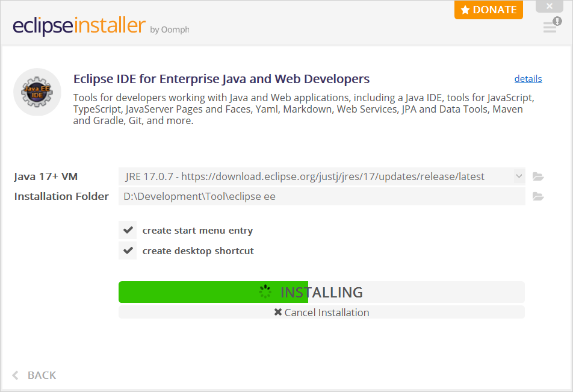This screenshot has height=392, width=573.
Task: Click the Eclipse IDE for Enterprise Java title
Action: pos(221,79)
